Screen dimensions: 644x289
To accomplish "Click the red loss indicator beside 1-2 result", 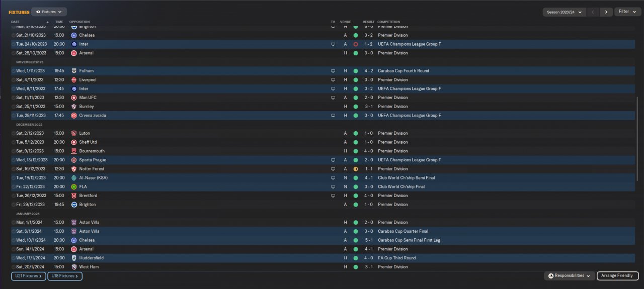I will coord(355,44).
